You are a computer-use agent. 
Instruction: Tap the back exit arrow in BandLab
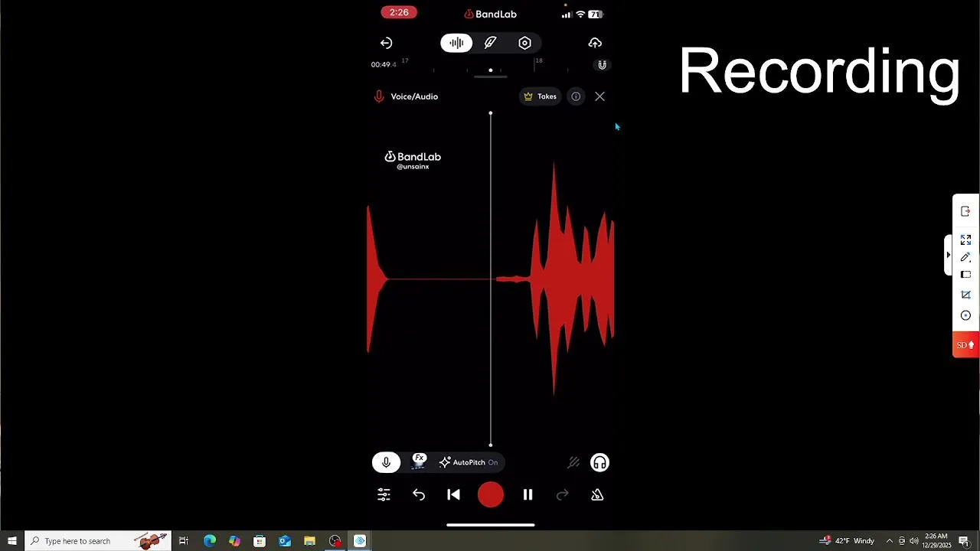(386, 44)
